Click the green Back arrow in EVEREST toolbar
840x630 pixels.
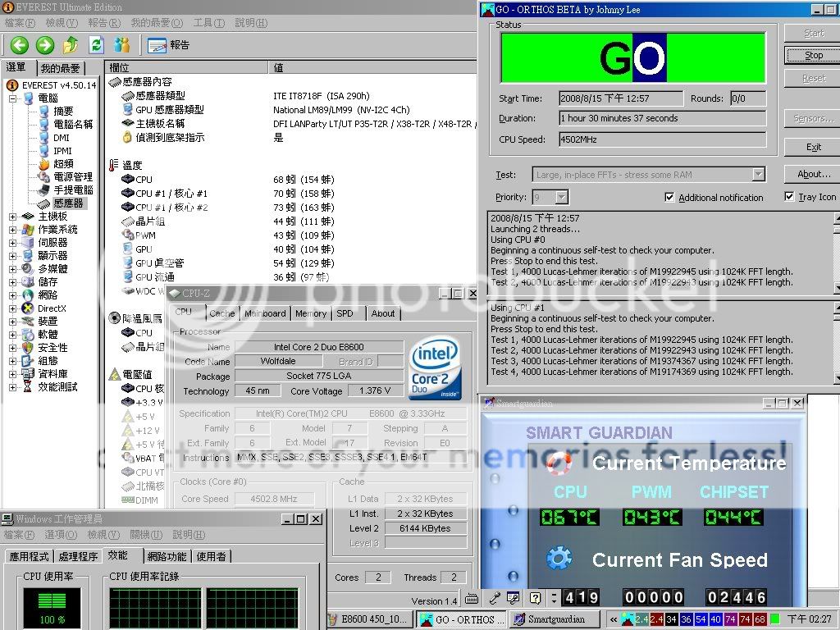19,45
